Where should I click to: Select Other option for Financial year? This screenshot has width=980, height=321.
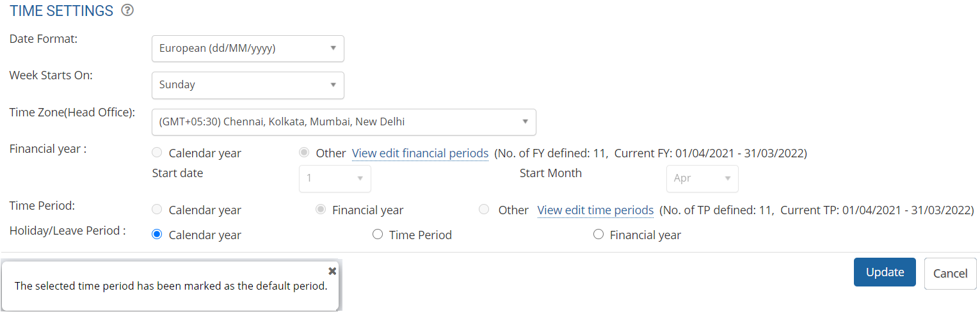(x=304, y=153)
